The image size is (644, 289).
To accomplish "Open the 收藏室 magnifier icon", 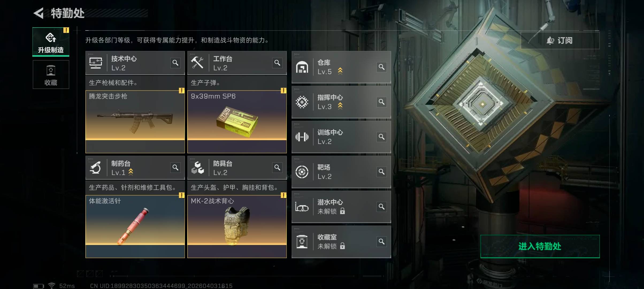I will 382,242.
